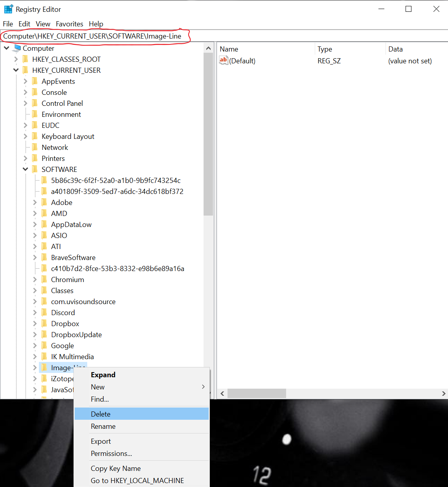Choose Delete from the context menu
The image size is (448, 487).
101,414
